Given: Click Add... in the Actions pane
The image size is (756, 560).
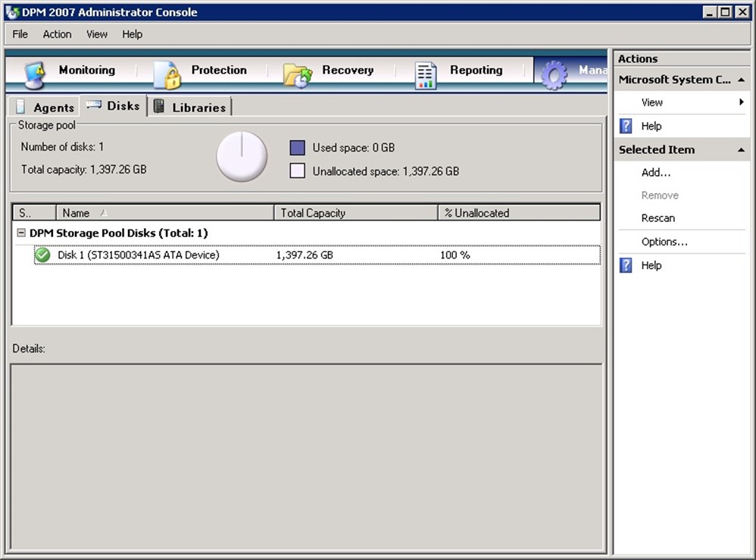Looking at the screenshot, I should (655, 173).
